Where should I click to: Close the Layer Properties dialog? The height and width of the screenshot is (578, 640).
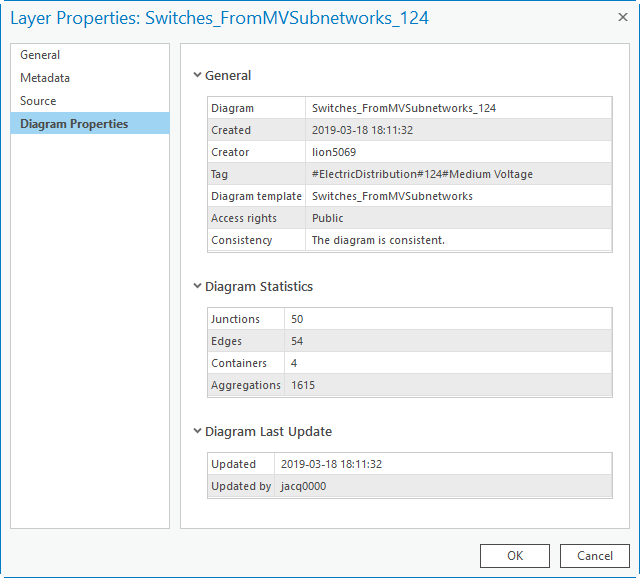(x=622, y=17)
